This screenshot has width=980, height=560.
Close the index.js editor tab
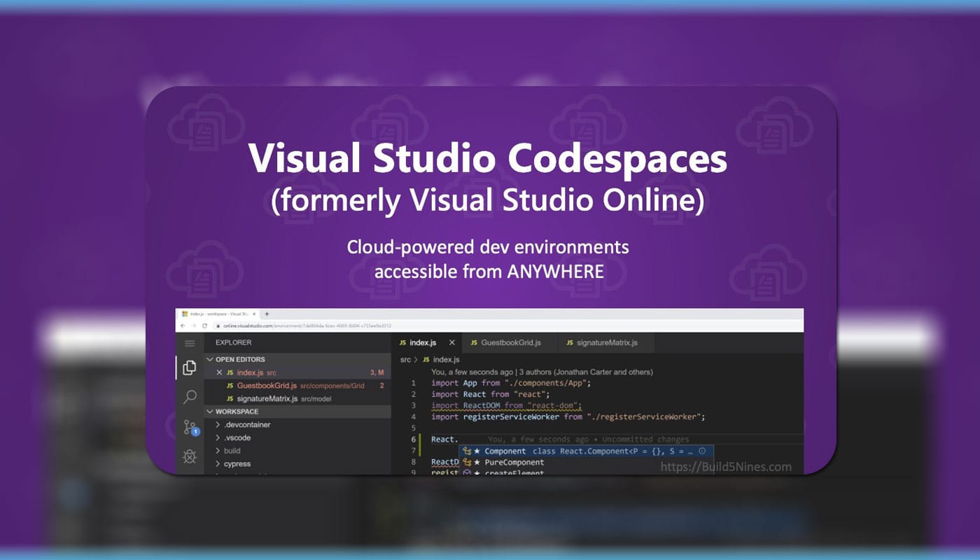point(452,342)
